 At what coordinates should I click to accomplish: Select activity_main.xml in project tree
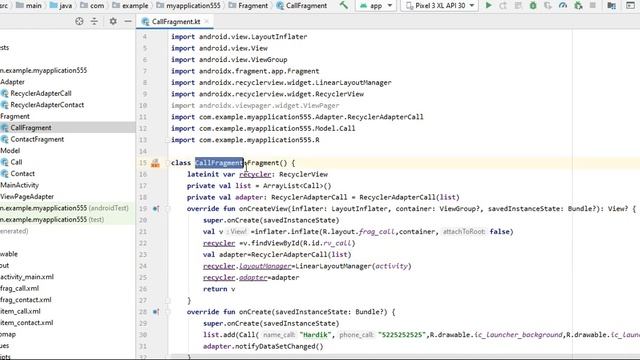point(27,277)
